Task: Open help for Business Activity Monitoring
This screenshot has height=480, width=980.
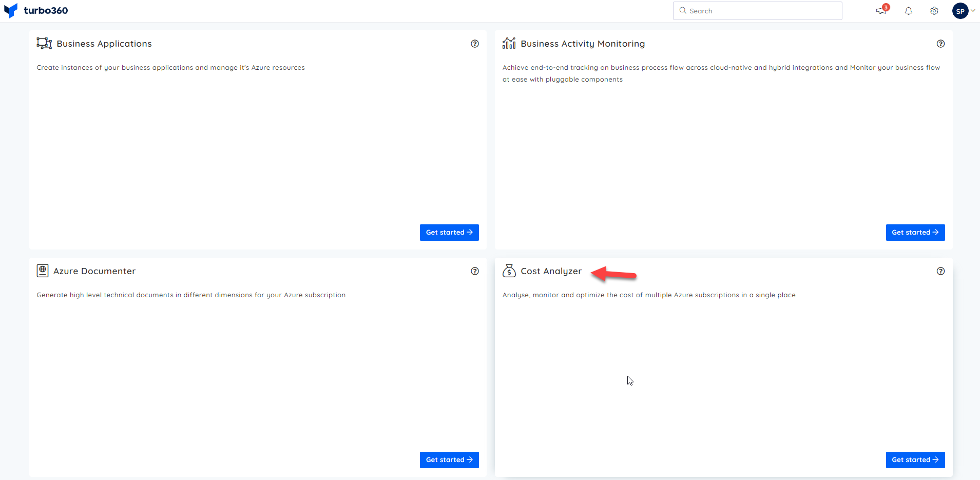Action: point(940,44)
